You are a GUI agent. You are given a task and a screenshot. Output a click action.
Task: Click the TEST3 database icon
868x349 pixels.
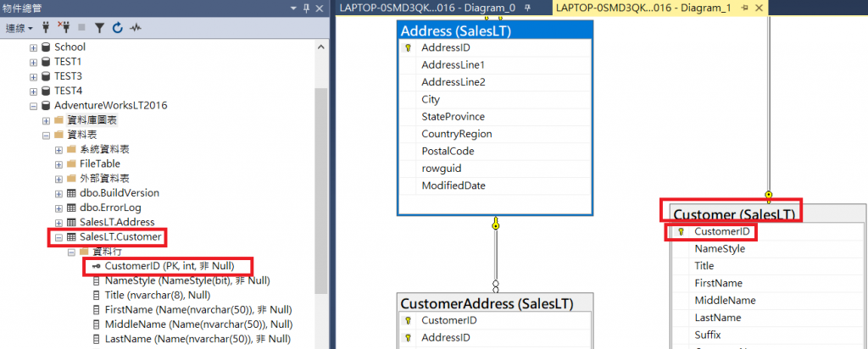pyautogui.click(x=46, y=76)
